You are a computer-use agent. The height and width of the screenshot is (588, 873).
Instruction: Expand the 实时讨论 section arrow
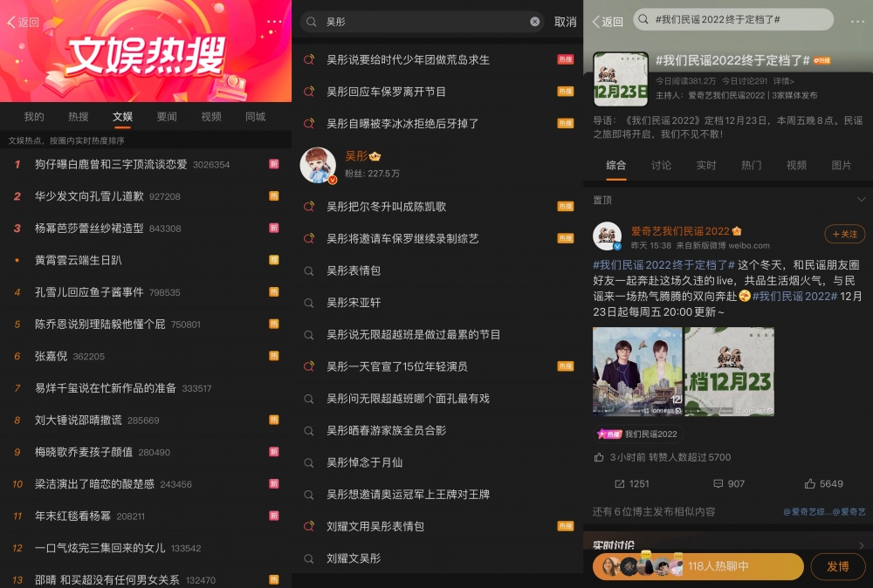tap(861, 546)
